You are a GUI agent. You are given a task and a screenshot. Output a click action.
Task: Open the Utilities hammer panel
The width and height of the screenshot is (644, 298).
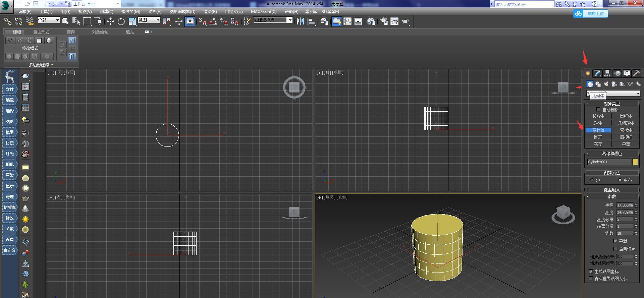636,73
